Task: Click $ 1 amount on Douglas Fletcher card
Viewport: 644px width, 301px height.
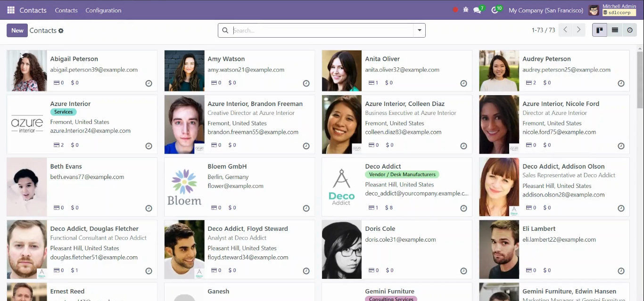Action: click(x=74, y=270)
